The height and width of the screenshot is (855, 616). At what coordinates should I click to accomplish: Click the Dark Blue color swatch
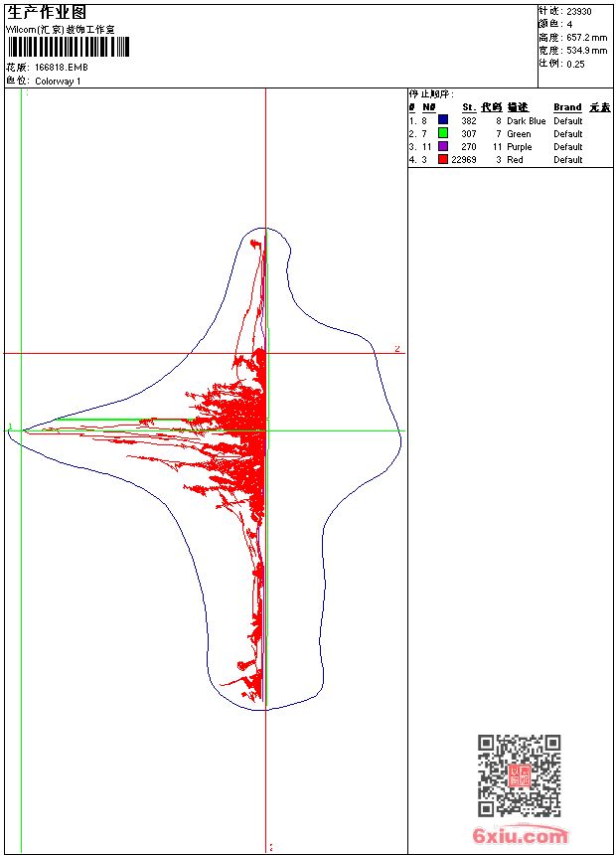click(443, 119)
